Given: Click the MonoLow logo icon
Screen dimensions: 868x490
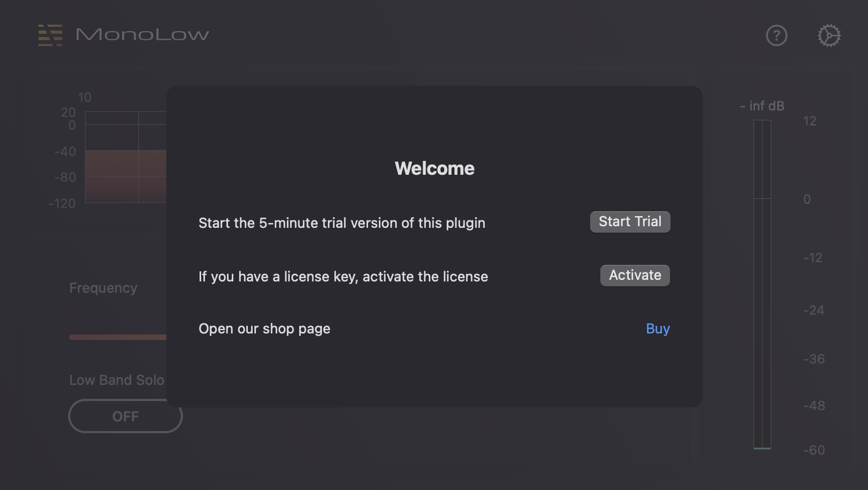Looking at the screenshot, I should [49, 35].
